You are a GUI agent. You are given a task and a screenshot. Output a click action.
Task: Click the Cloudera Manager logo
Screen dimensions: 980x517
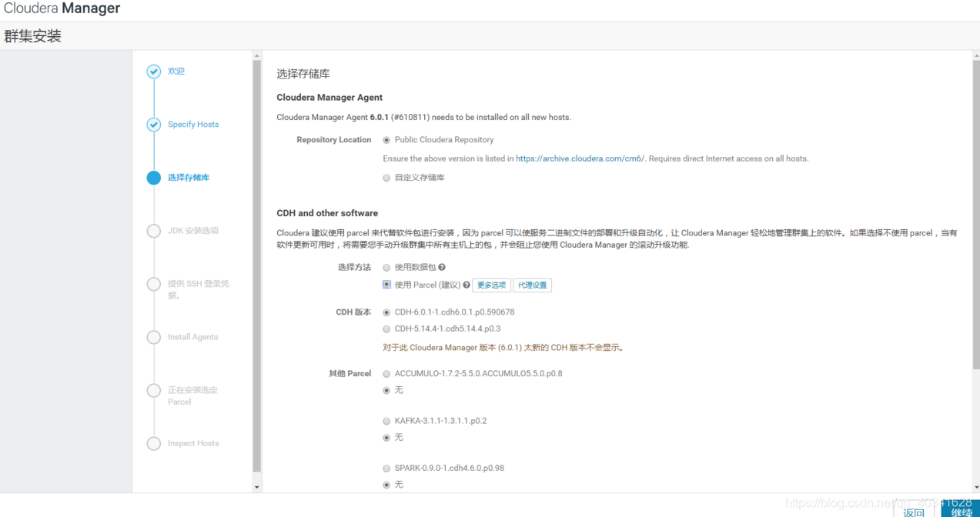click(x=62, y=9)
